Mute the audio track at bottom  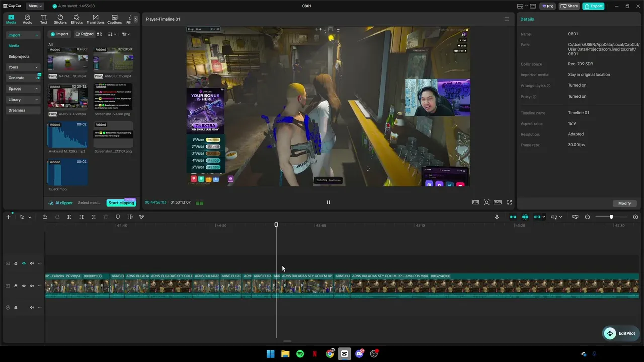click(x=32, y=307)
